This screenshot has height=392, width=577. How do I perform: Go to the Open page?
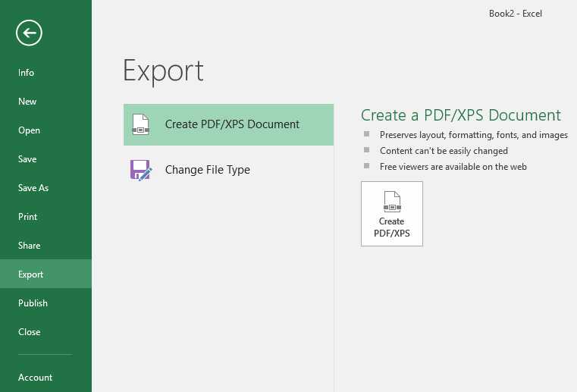pyautogui.click(x=45, y=130)
